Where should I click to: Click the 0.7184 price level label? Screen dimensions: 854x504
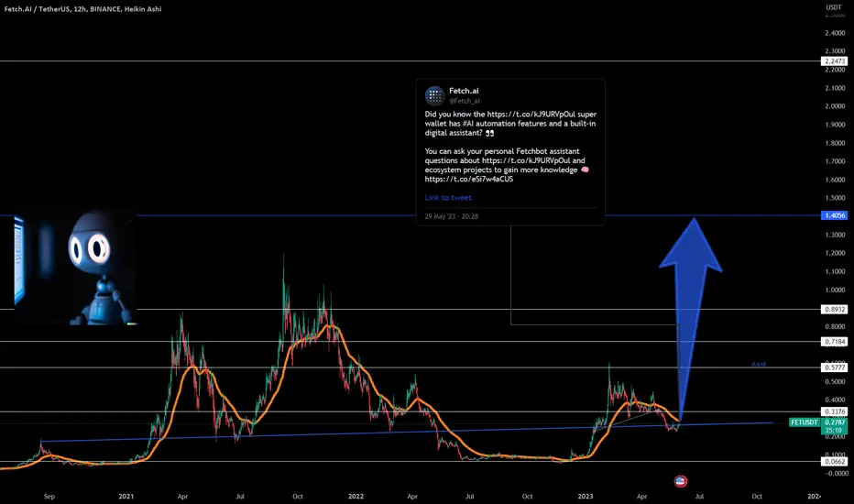(x=835, y=342)
